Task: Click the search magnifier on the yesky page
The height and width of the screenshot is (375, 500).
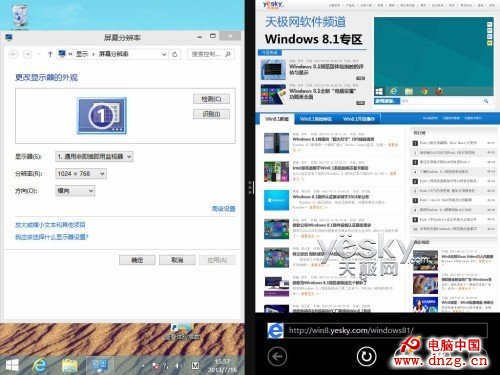Action: (x=486, y=101)
